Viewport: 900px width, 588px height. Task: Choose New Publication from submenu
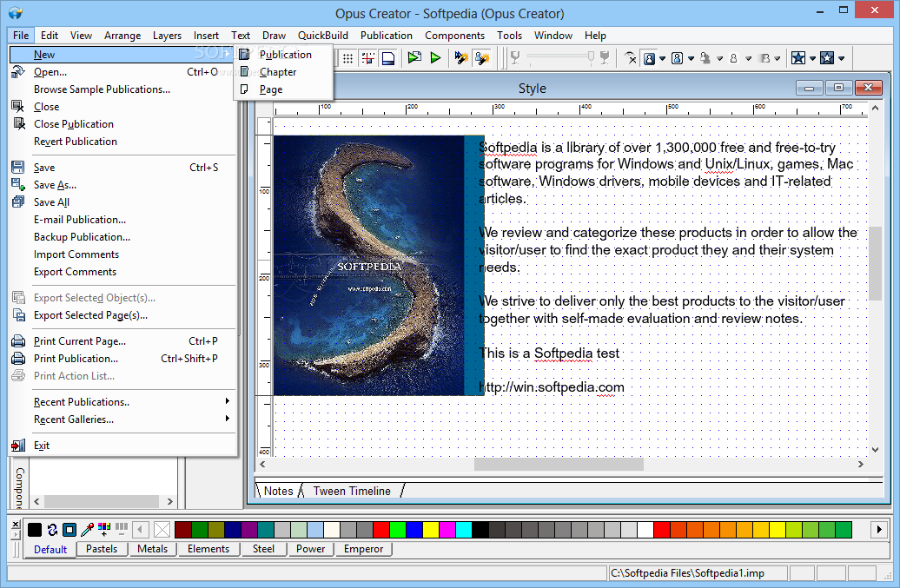coord(283,55)
